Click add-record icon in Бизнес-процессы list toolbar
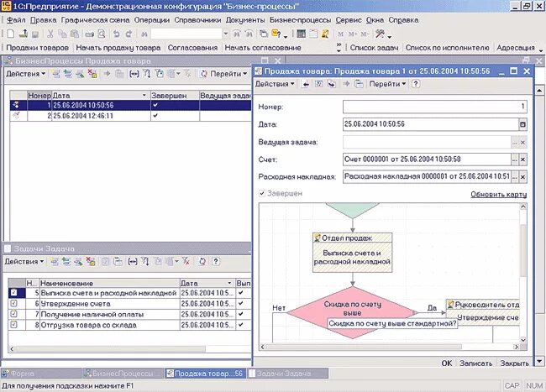This screenshot has height=392, width=546. [x=55, y=73]
